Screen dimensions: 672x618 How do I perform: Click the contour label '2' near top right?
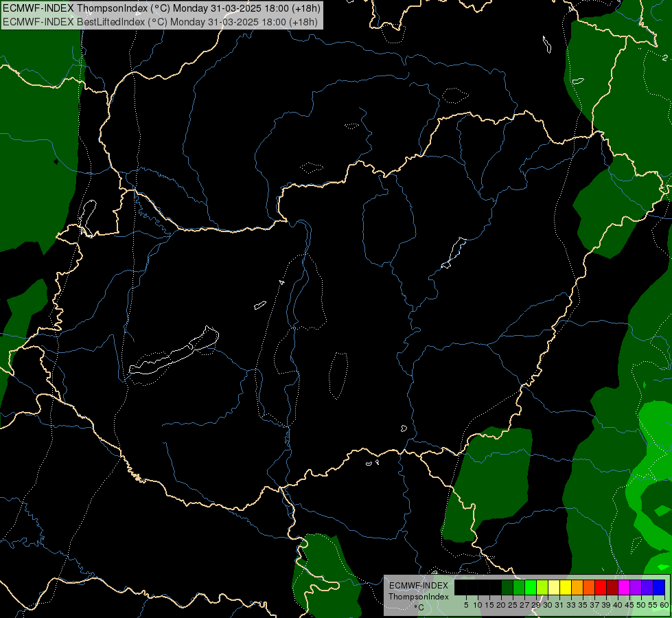point(664,58)
